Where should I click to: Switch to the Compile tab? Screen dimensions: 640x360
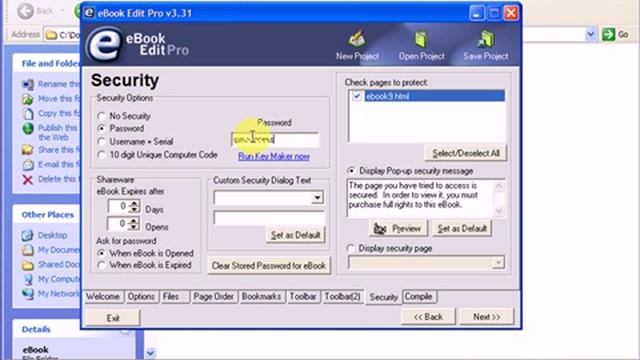coord(419,297)
